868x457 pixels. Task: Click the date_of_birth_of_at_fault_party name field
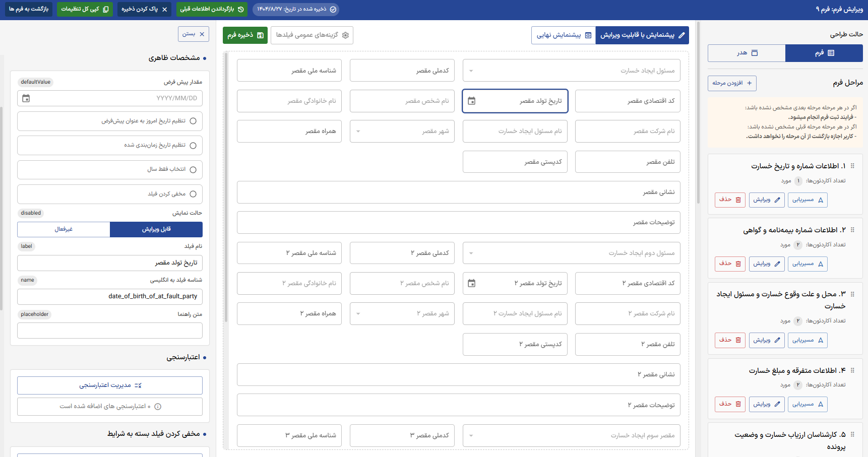pyautogui.click(x=110, y=297)
